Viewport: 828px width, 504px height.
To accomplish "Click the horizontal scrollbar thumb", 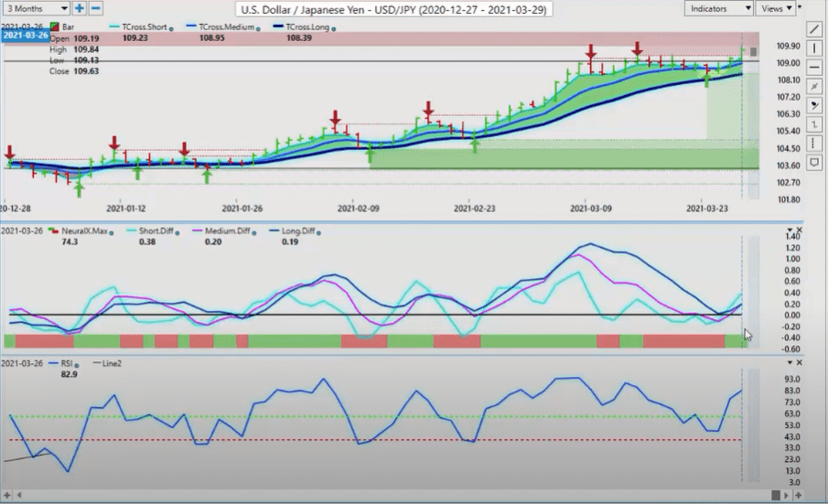I will click(775, 495).
